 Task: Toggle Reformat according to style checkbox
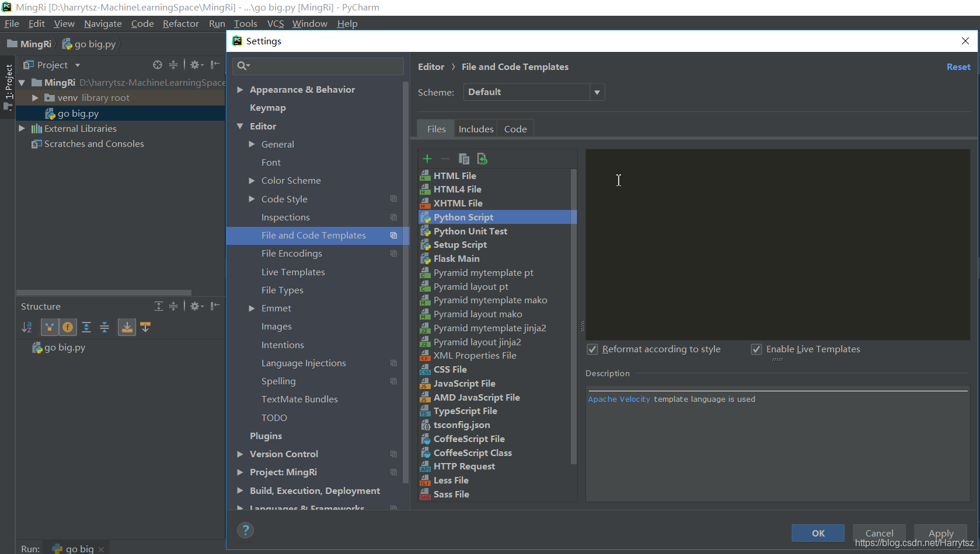[592, 349]
